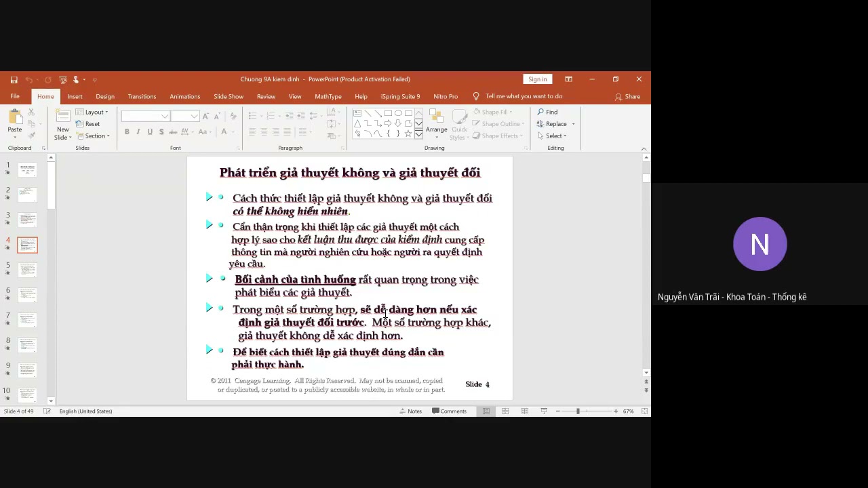Toggle center text alignment

coord(264,131)
